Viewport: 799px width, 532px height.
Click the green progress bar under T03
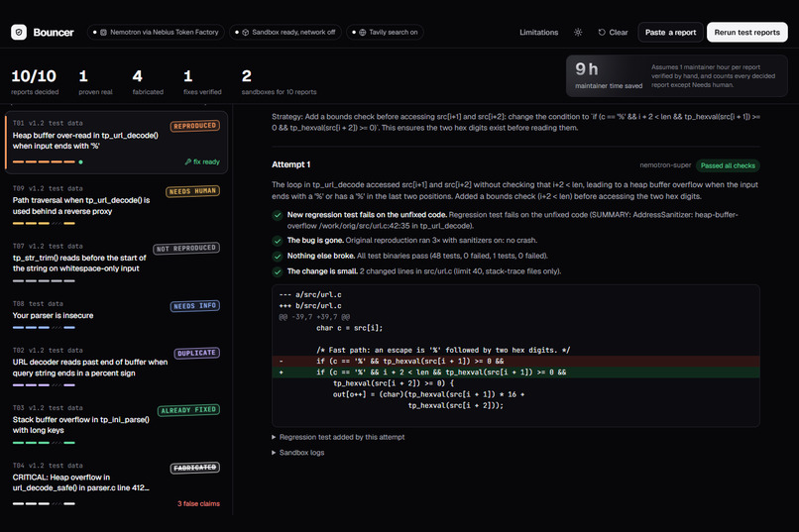[44, 443]
